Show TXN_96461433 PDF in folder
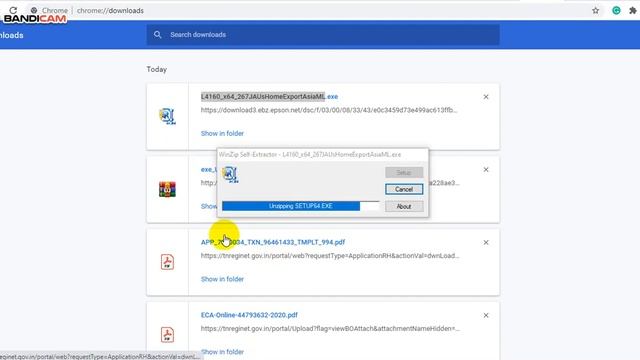Image resolution: width=640 pixels, height=360 pixels. tap(222, 279)
